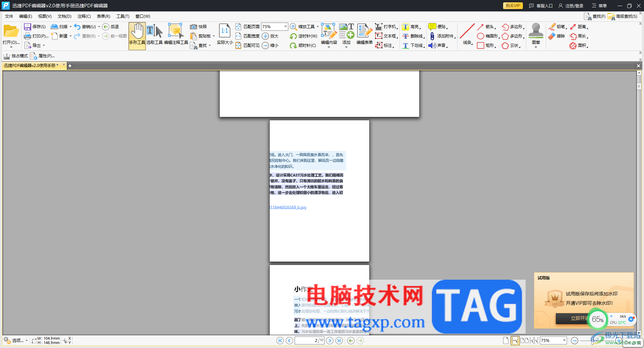This screenshot has height=348, width=644.
Task: Expand the zoom percentage dropdown in toolbar
Action: click(x=285, y=26)
